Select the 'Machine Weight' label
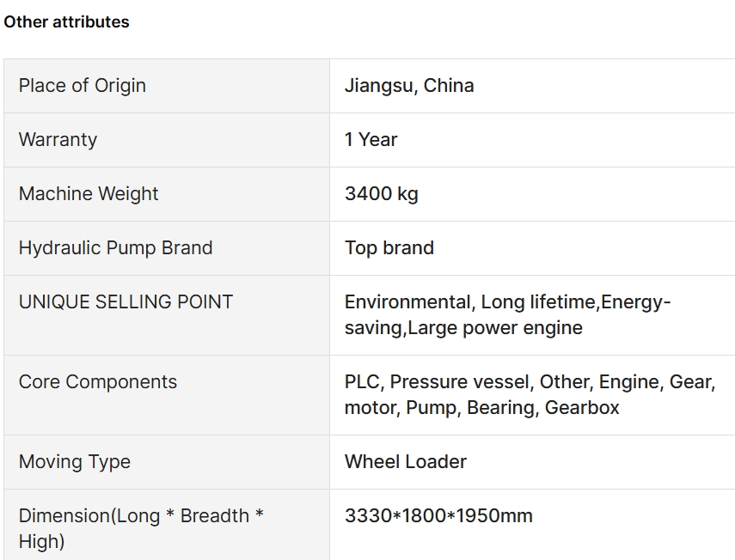Image resolution: width=735 pixels, height=560 pixels. point(89,194)
